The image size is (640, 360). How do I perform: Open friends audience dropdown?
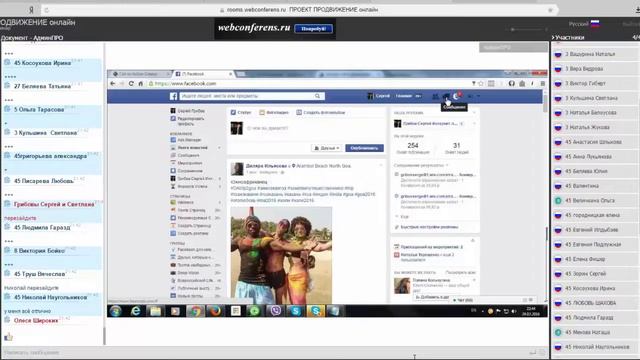coord(327,148)
